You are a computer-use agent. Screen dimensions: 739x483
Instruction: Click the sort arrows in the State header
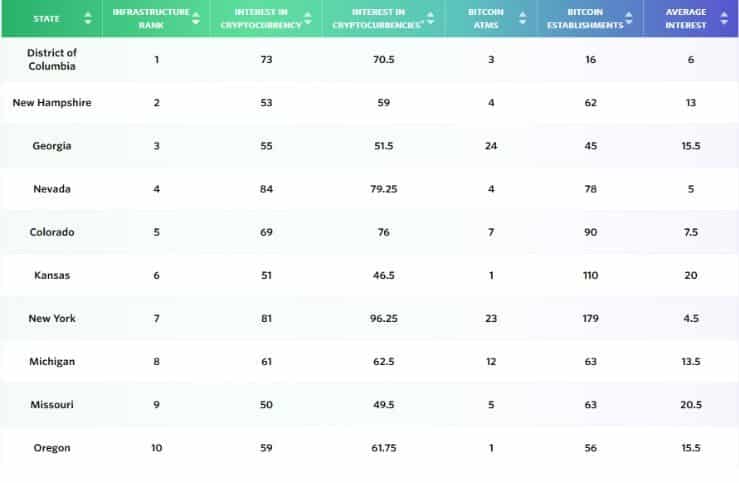click(87, 19)
